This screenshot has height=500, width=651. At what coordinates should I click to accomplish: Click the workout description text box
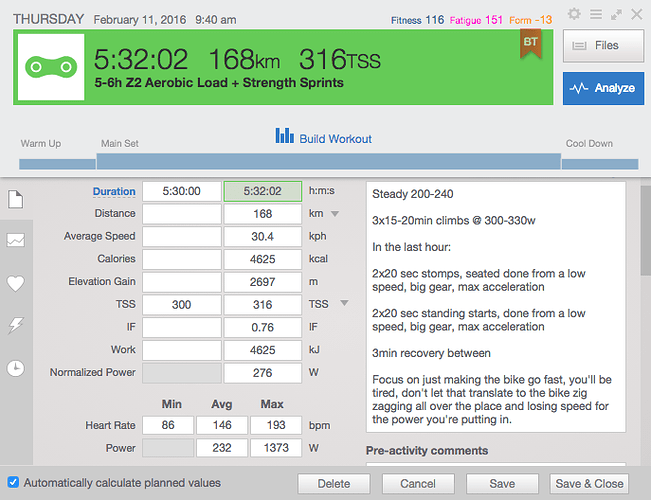click(496, 307)
